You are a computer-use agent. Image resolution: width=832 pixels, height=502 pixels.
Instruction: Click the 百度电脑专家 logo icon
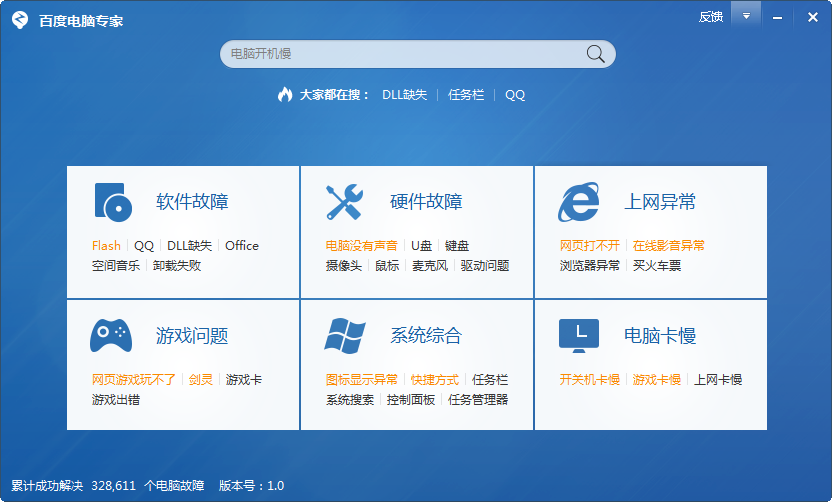click(x=19, y=20)
